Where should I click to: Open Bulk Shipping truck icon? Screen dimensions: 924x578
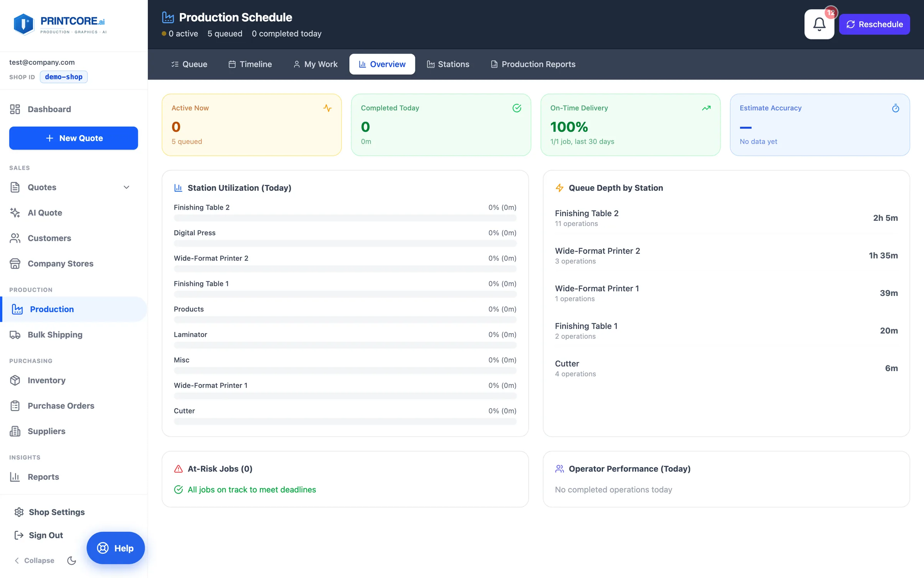pos(15,334)
